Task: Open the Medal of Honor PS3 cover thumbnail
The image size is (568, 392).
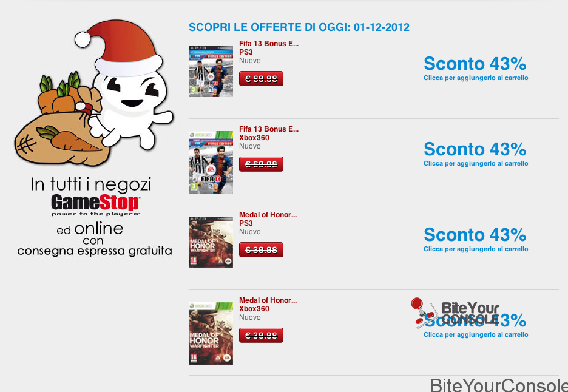Action: [211, 242]
